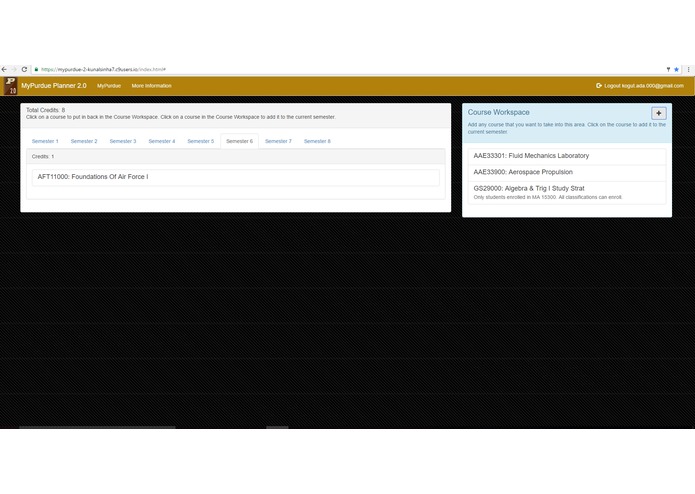Switch to Semester 1 tab

pos(45,141)
